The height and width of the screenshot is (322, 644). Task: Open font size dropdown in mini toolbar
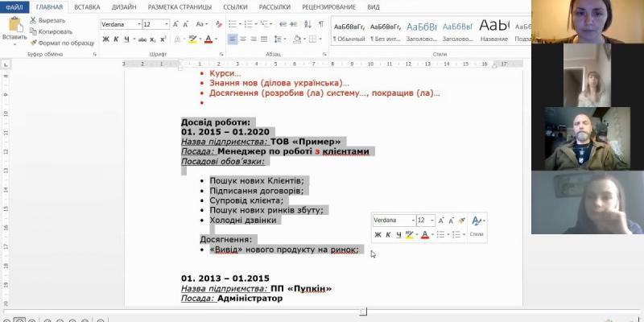[431, 220]
